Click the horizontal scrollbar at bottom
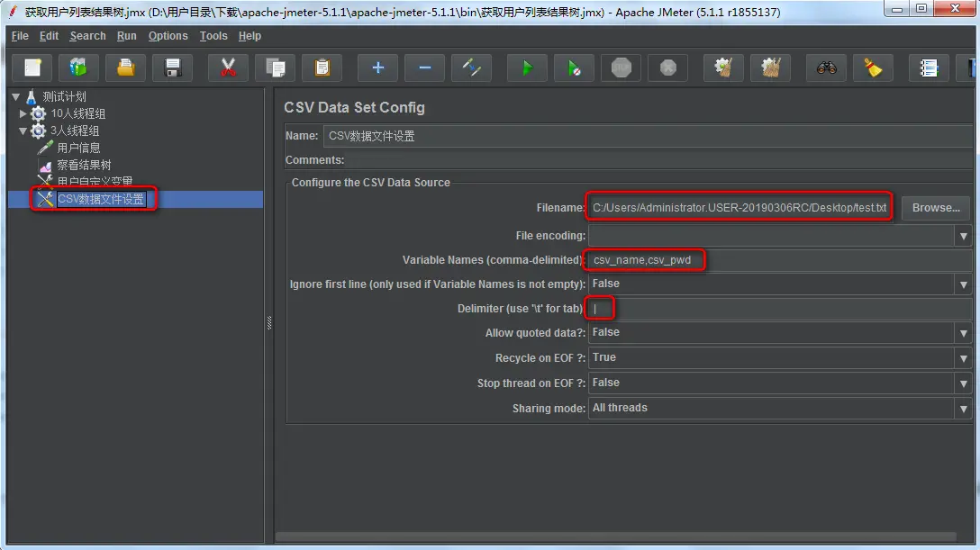The height and width of the screenshot is (550, 980). coord(615,536)
